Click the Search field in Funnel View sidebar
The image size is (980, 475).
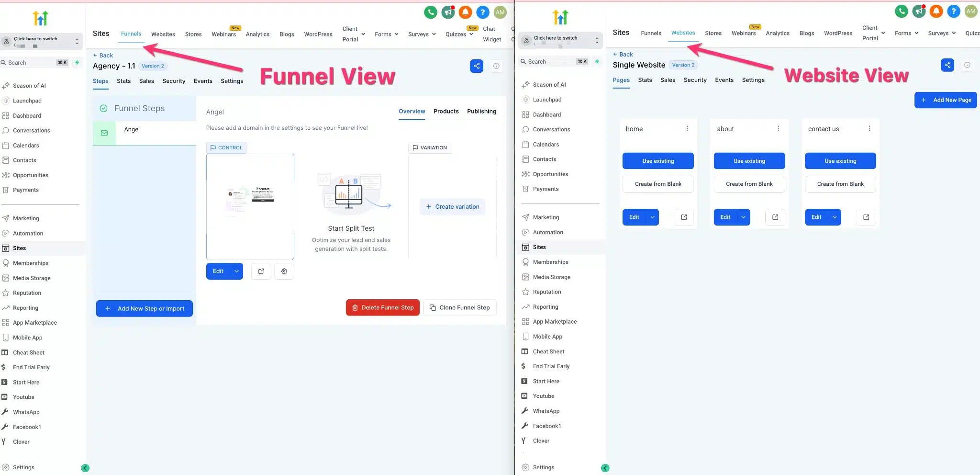click(34, 62)
